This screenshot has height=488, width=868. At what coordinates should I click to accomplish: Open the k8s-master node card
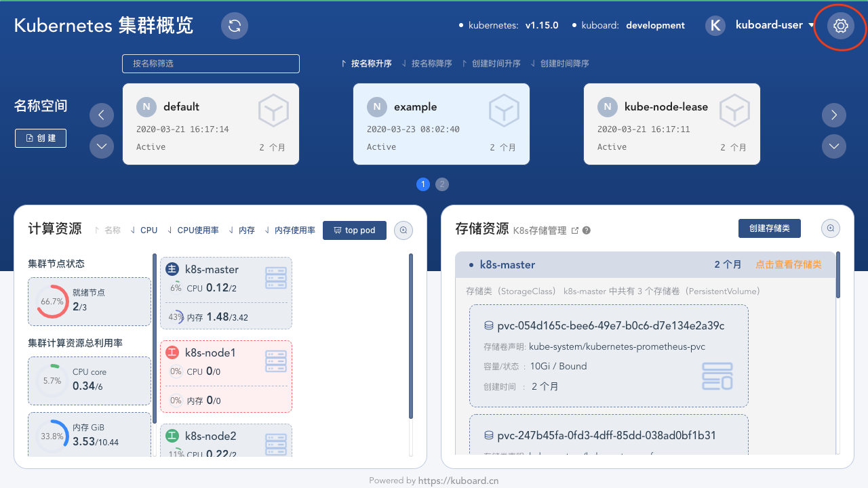226,293
